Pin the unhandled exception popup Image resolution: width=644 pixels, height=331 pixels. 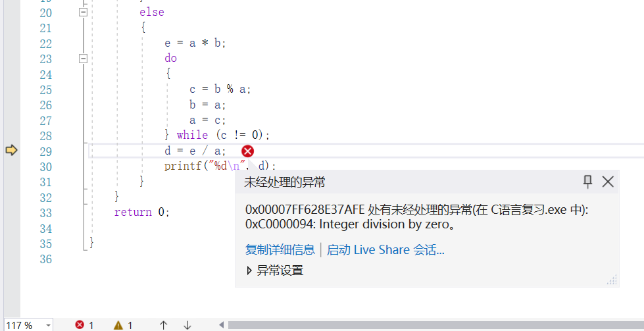point(587,182)
